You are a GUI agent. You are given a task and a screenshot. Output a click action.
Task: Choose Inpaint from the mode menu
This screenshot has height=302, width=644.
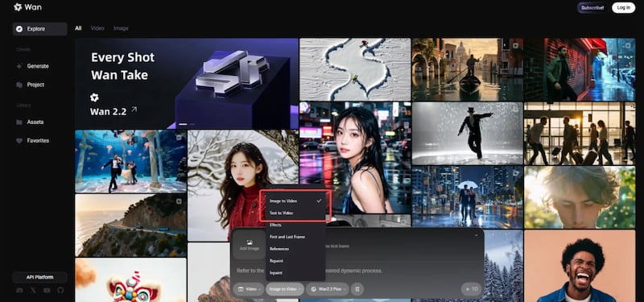pos(295,273)
